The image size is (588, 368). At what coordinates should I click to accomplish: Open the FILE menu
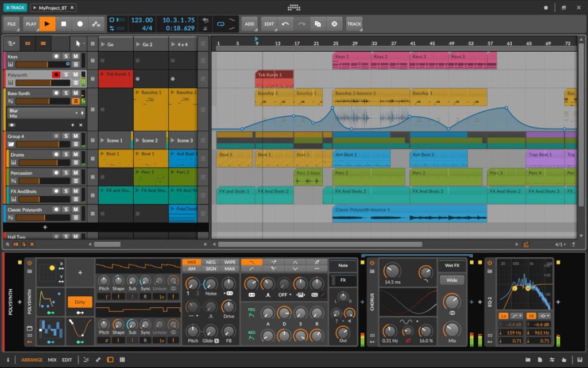click(11, 24)
